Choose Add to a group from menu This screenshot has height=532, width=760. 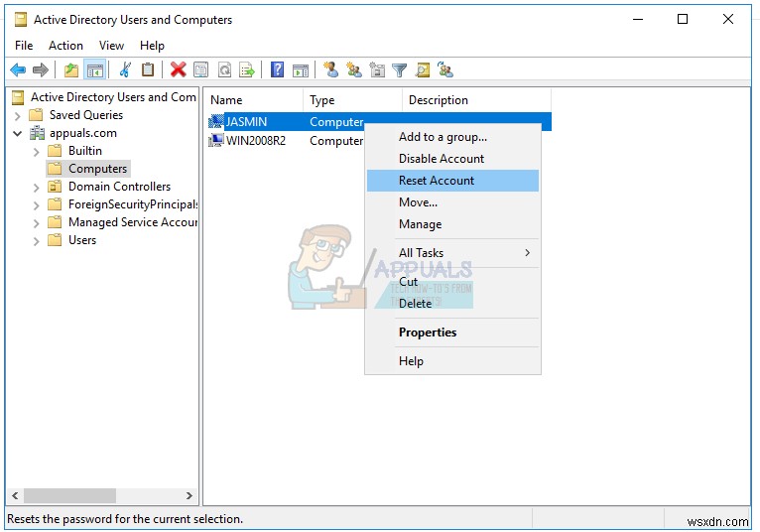pyautogui.click(x=452, y=137)
